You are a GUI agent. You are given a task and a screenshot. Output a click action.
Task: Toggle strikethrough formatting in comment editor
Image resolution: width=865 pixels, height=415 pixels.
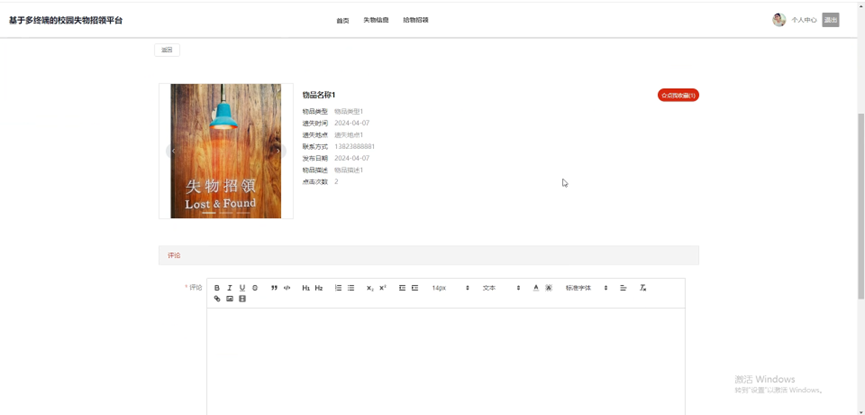(255, 288)
